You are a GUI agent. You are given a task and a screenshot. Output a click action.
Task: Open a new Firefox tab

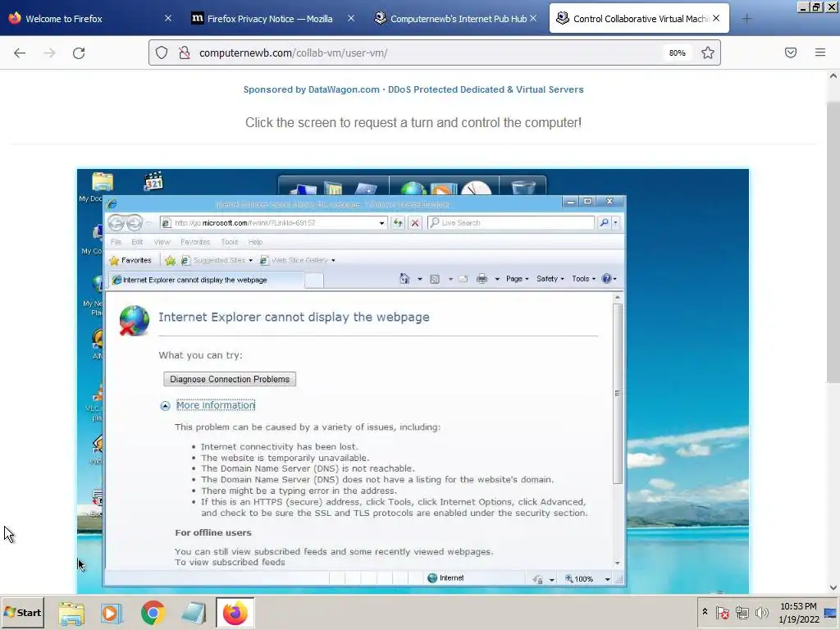click(x=746, y=19)
